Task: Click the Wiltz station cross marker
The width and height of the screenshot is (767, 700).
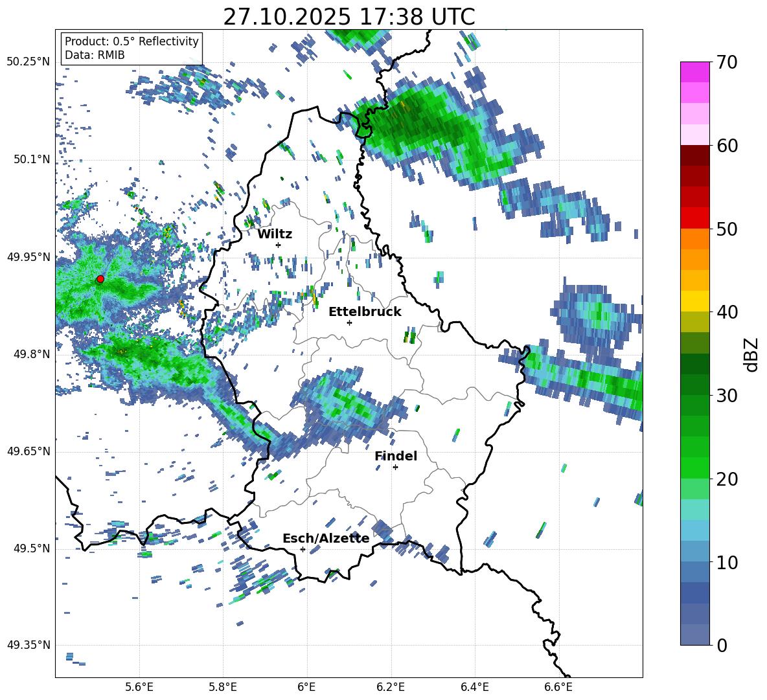Action: (x=279, y=245)
